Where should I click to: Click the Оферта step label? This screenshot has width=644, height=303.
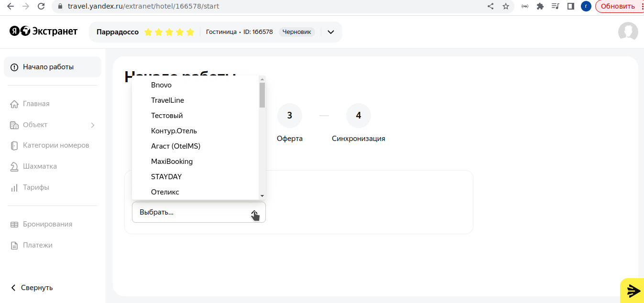(290, 139)
